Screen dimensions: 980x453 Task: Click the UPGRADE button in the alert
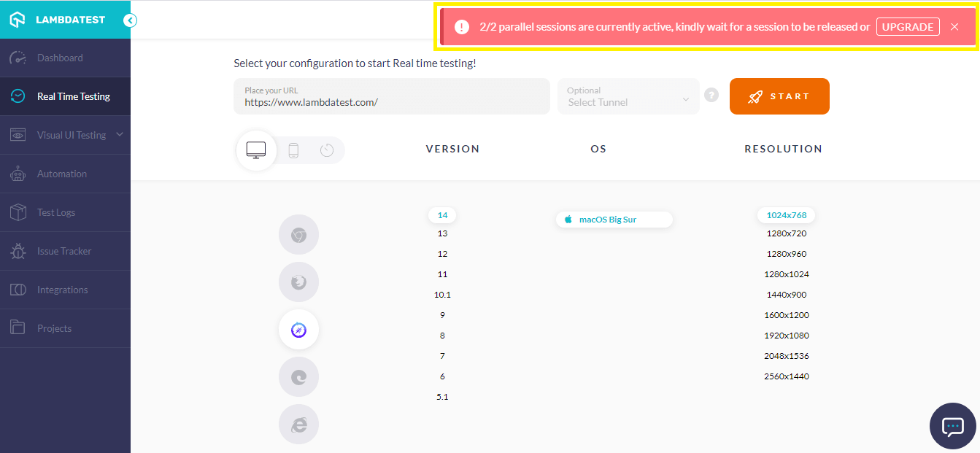907,27
